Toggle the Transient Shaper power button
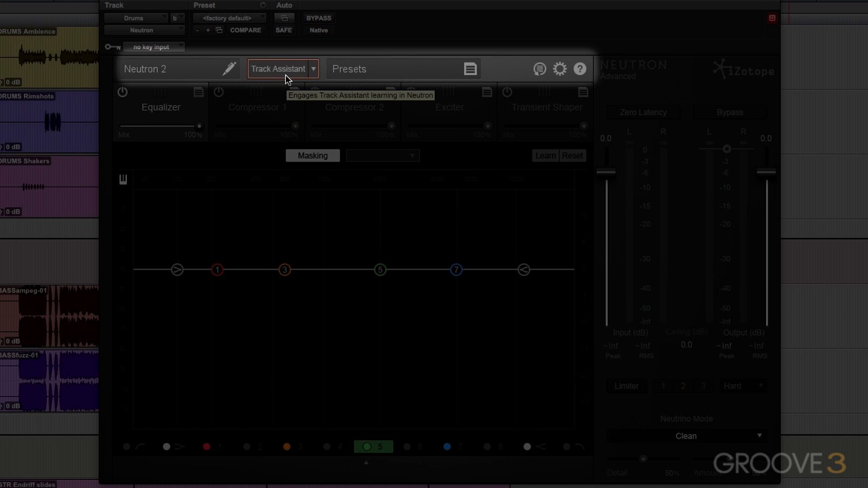The width and height of the screenshot is (868, 488). (507, 92)
